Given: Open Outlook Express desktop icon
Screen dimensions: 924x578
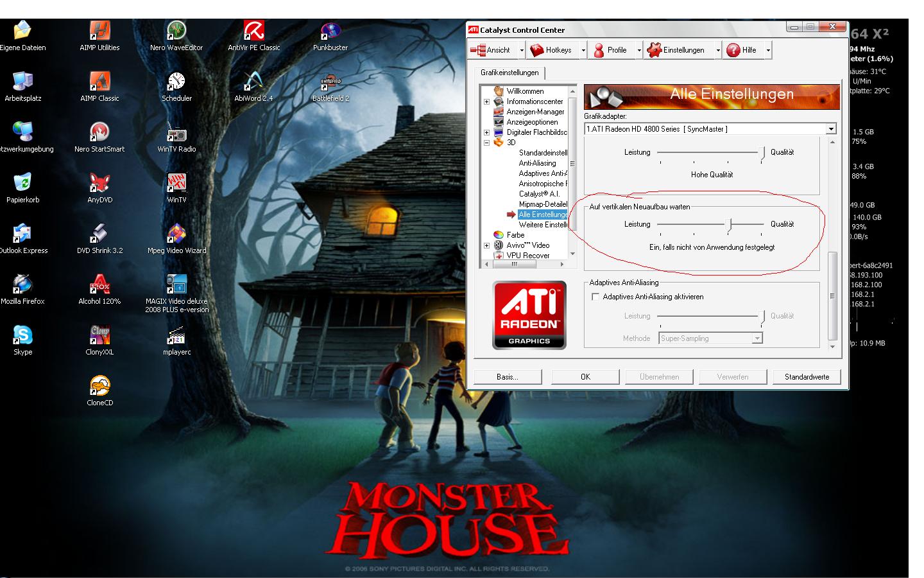Looking at the screenshot, I should click(22, 233).
